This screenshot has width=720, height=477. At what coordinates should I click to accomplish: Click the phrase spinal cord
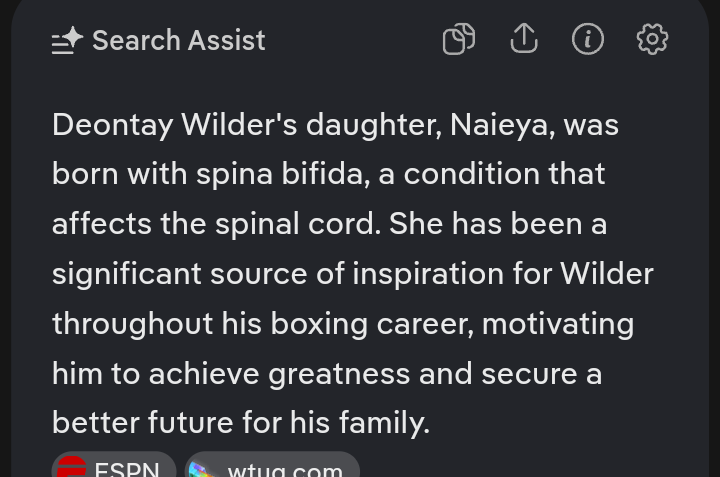point(298,224)
